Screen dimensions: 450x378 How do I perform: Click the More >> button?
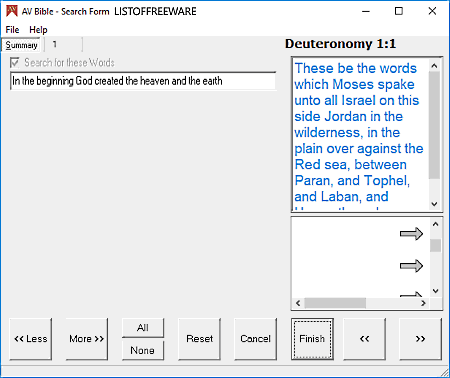coord(87,339)
